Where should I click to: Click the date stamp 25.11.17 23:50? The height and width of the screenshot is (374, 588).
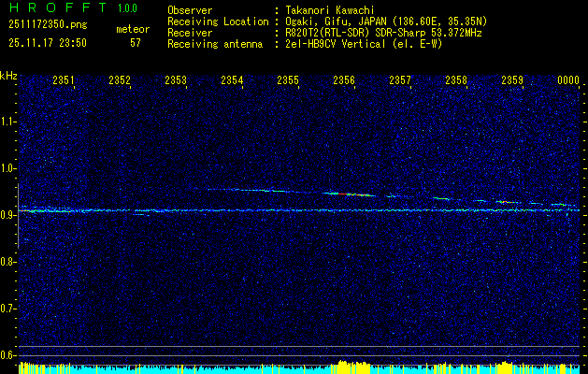(48, 43)
